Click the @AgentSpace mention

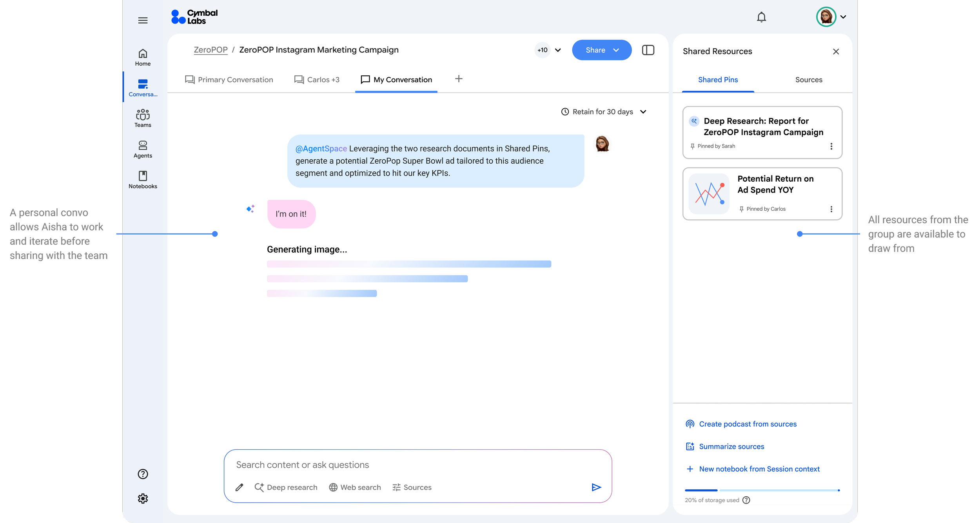point(321,149)
